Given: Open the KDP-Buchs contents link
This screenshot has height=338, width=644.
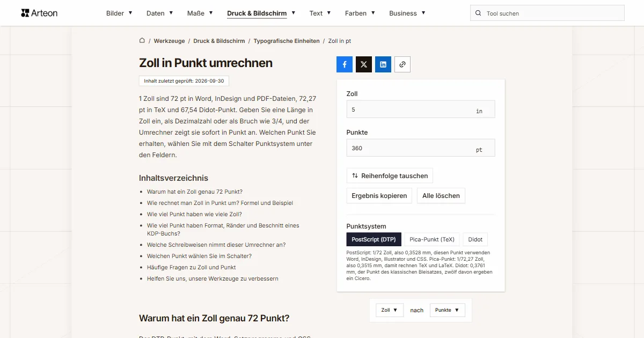Looking at the screenshot, I should [x=223, y=230].
